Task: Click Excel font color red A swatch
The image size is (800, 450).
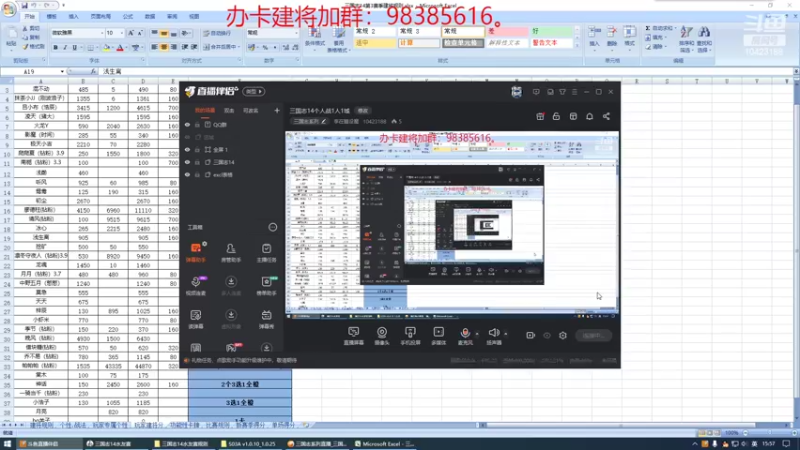Action: pyautogui.click(x=120, y=47)
